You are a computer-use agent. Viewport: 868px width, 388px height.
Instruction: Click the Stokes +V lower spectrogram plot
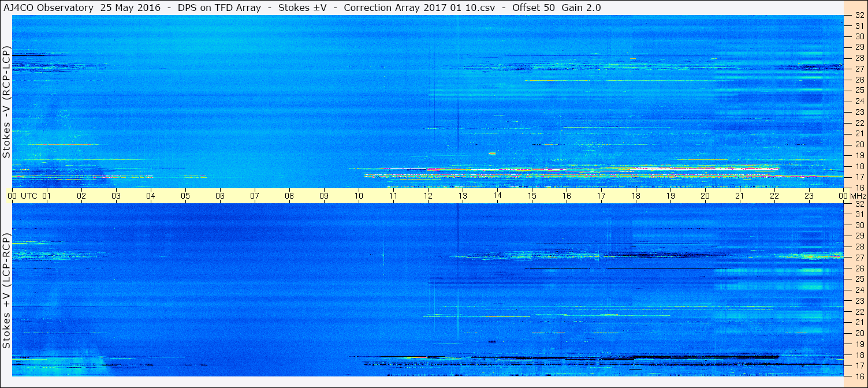point(428,290)
